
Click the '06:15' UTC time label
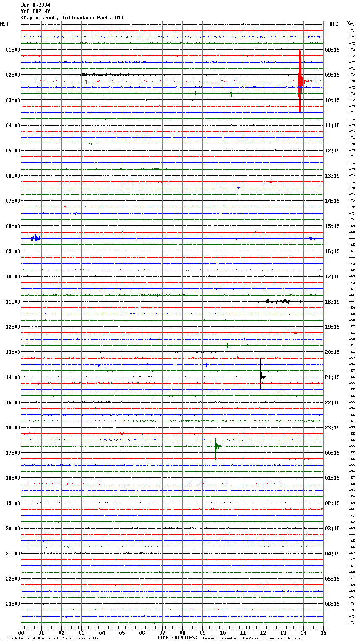point(332,604)
